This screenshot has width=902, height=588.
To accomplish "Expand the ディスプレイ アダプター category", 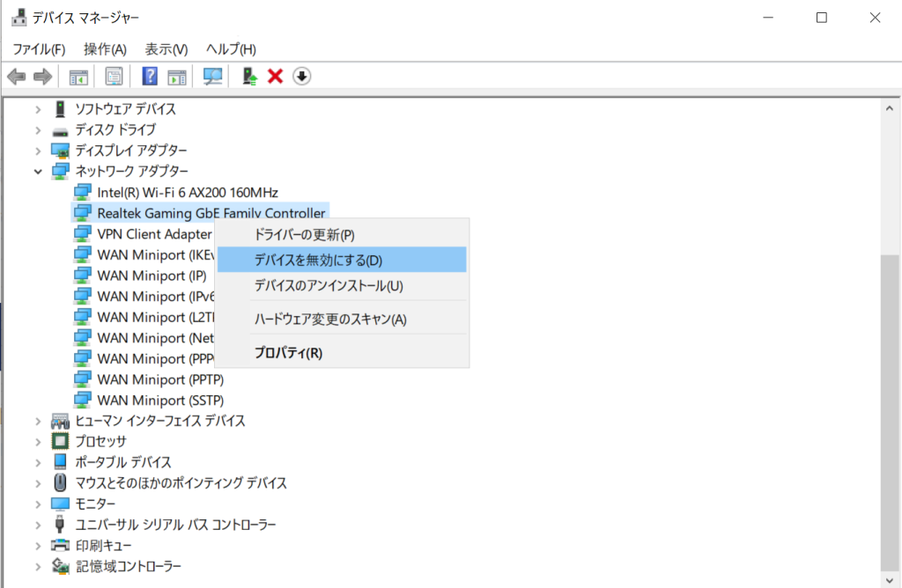I will 38,151.
